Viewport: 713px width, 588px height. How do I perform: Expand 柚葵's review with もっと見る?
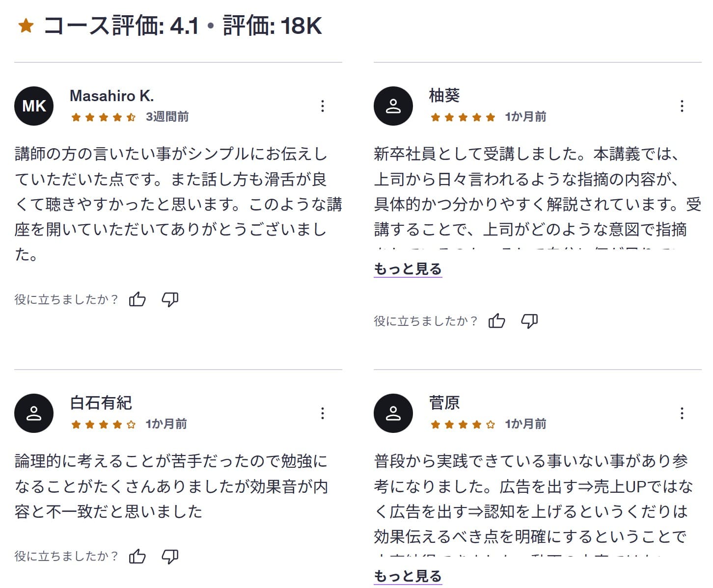(x=408, y=269)
